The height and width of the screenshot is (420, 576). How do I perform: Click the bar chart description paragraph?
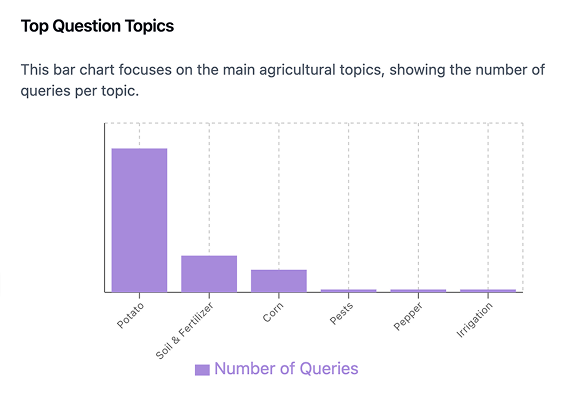click(x=282, y=80)
